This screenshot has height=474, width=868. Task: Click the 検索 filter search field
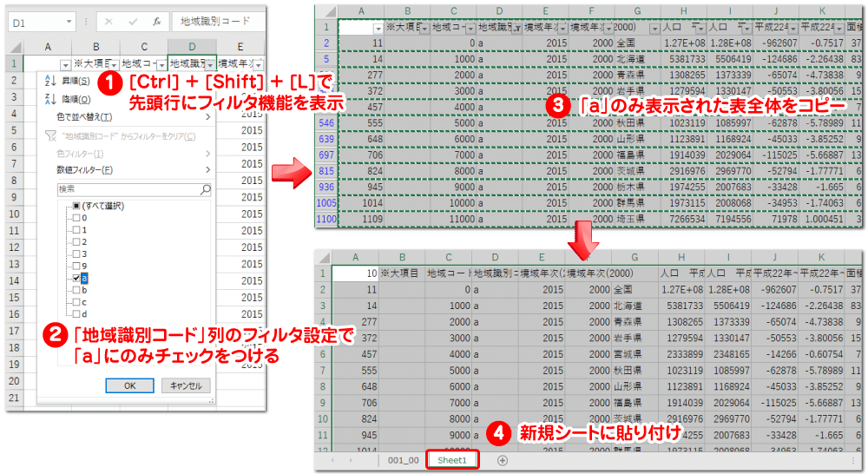(x=128, y=189)
